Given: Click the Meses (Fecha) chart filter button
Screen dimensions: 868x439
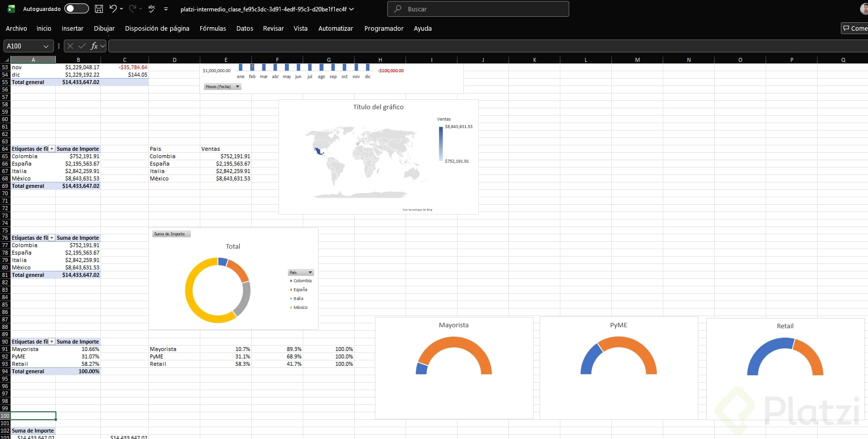Looking at the screenshot, I should coord(222,87).
